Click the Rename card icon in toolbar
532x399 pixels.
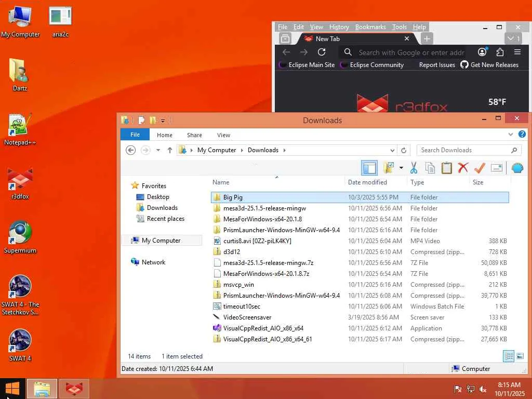[x=496, y=168]
